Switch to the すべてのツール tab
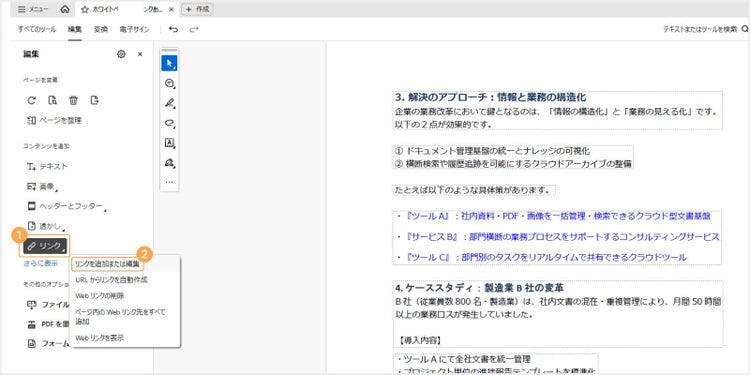 pyautogui.click(x=37, y=29)
